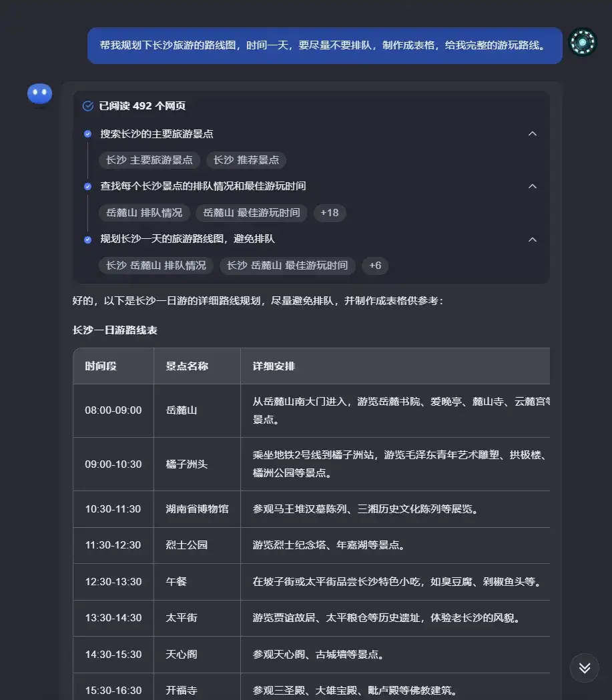Open the 岳麓山 排队情况 search tag
The image size is (612, 700).
[x=144, y=212]
